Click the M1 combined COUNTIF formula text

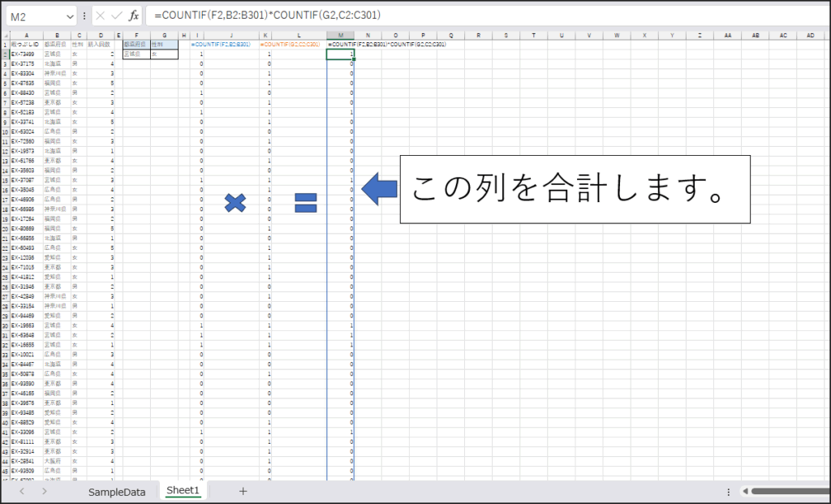click(387, 45)
